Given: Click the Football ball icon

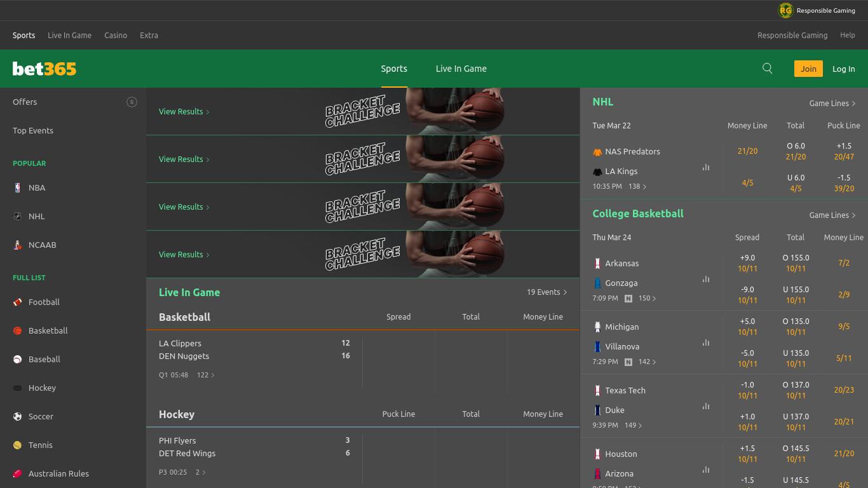Looking at the screenshot, I should 18,302.
